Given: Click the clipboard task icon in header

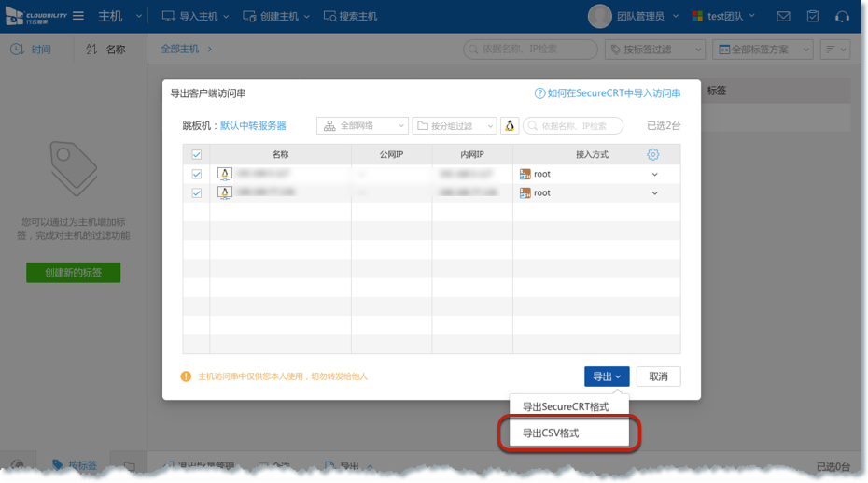Looking at the screenshot, I should point(813,17).
